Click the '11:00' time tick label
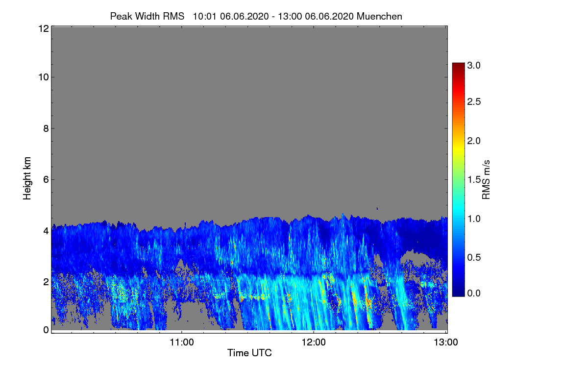Image resolution: width=588 pixels, height=392 pixels. coord(182,343)
